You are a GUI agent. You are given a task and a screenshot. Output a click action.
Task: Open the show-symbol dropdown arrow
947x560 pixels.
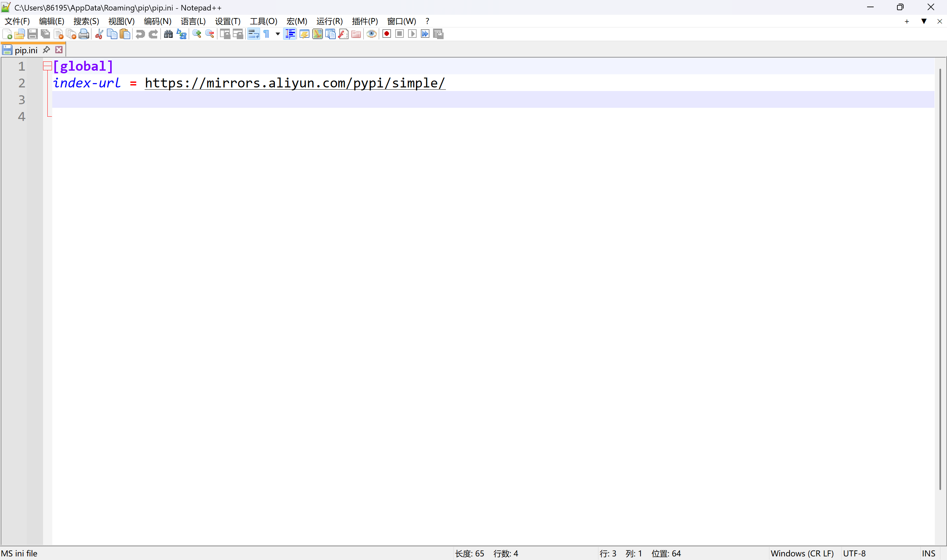point(278,34)
